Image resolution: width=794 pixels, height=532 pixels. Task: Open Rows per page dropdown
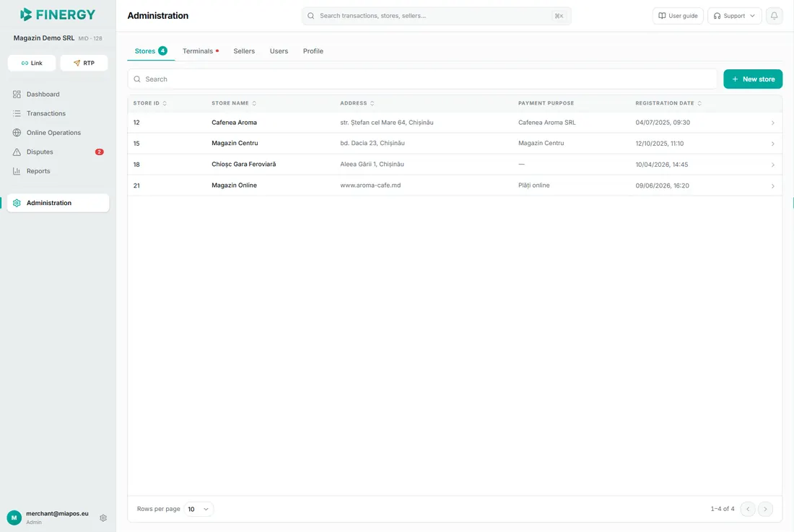coord(198,509)
